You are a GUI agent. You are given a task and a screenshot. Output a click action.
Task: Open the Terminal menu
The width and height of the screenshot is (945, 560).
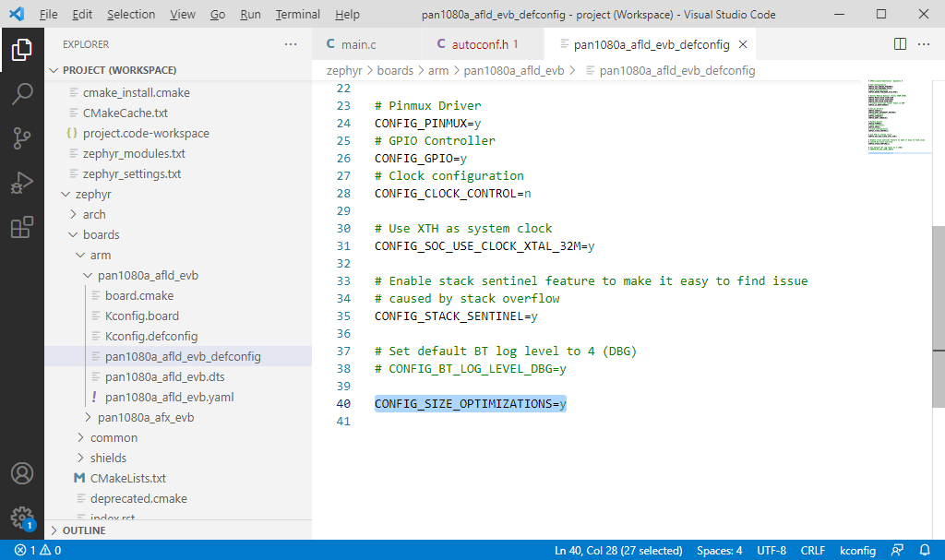point(298,15)
